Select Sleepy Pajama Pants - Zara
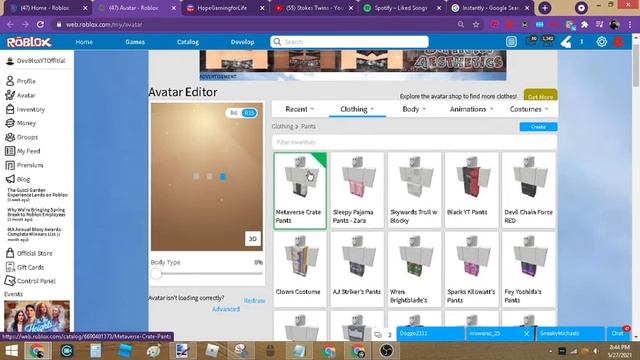The height and width of the screenshot is (360, 640). [x=357, y=190]
